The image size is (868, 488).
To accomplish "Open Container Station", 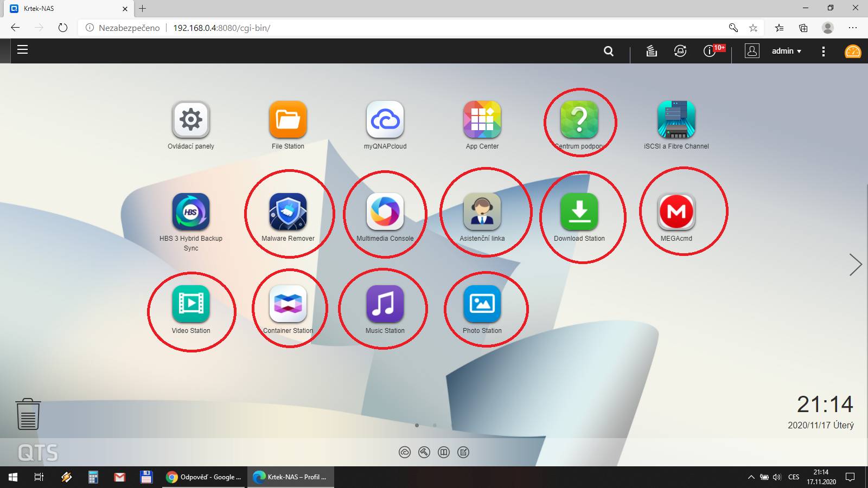I will coord(288,304).
